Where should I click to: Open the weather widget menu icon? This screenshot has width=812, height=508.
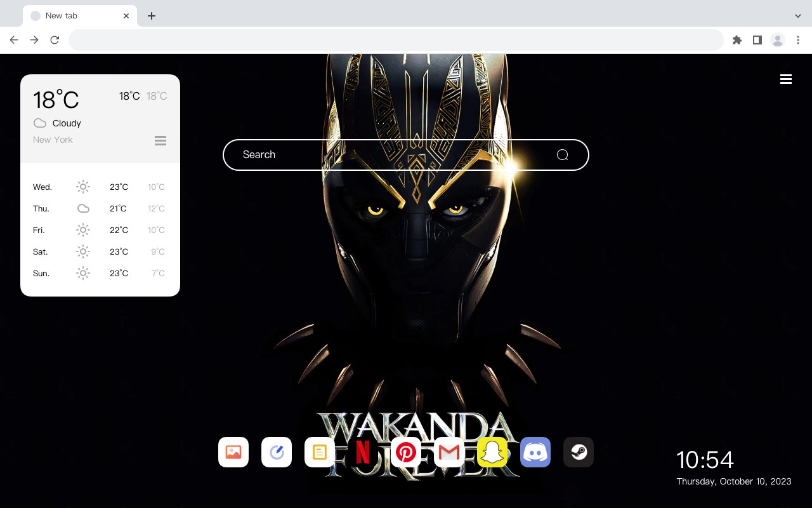[x=160, y=140]
